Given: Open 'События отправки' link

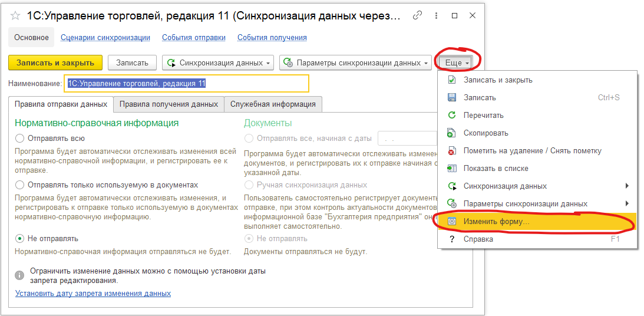Looking at the screenshot, I should coord(194,37).
